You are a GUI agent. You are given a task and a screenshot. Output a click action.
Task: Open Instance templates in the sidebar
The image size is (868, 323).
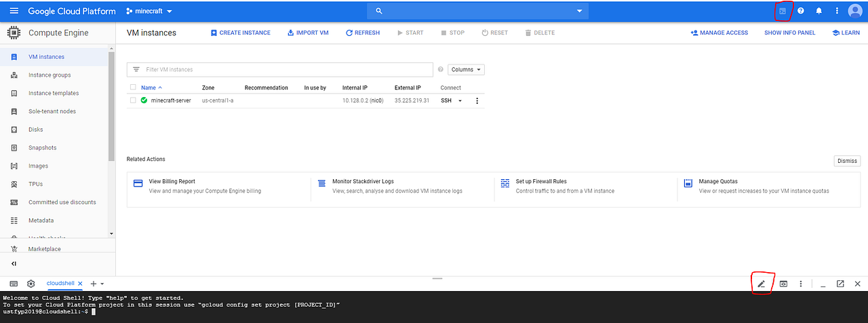click(54, 93)
